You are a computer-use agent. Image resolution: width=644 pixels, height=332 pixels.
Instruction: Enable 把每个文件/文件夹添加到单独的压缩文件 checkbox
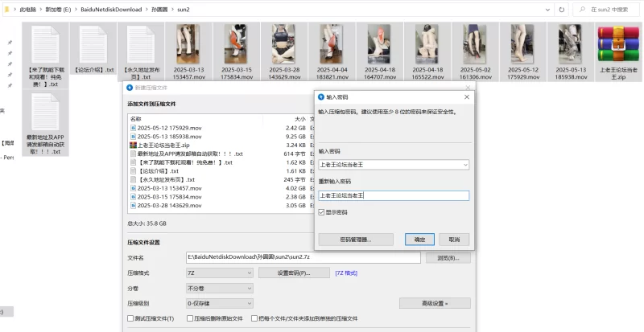pos(254,318)
